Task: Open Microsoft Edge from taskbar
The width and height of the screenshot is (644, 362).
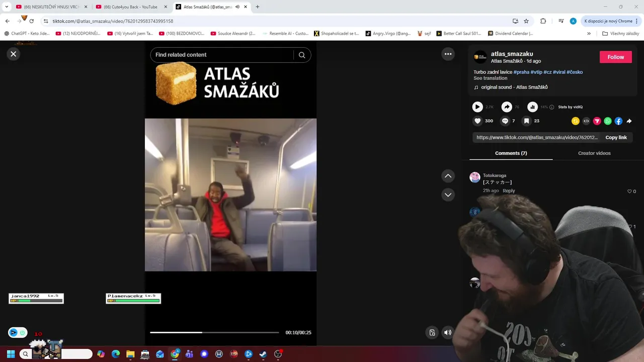Action: pos(116,354)
